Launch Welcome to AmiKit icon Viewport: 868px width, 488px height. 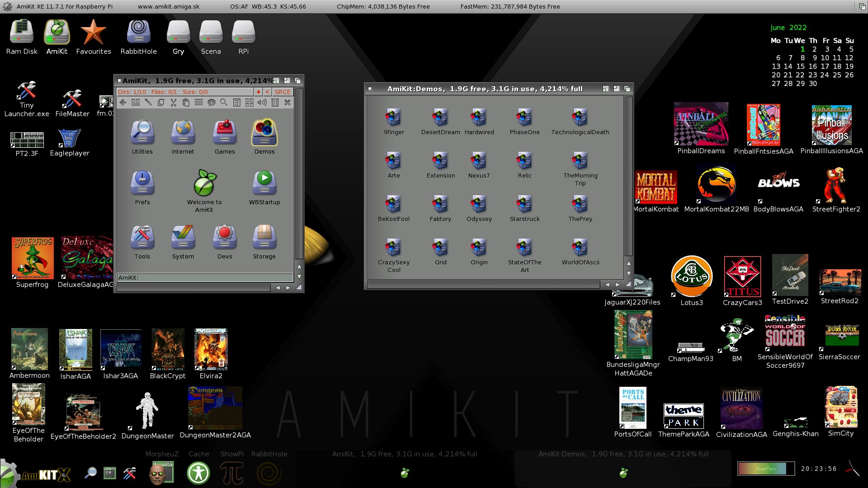204,191
